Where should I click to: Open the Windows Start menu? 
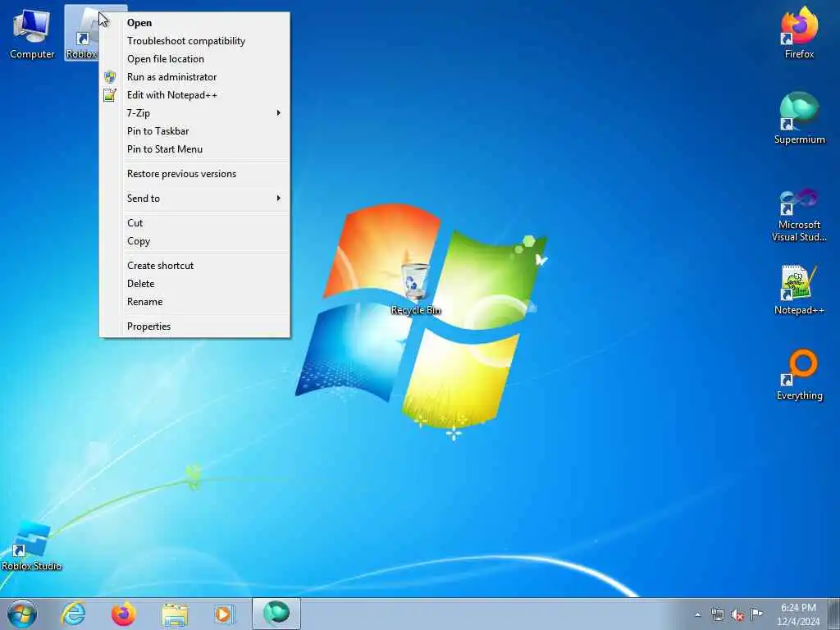[22, 614]
